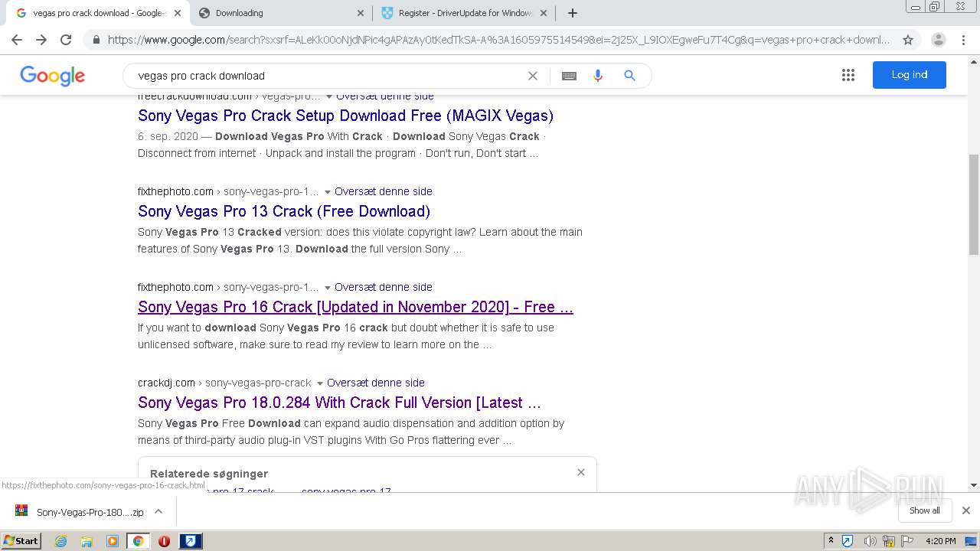Open the on-screen keyboard input tool

point(569,76)
